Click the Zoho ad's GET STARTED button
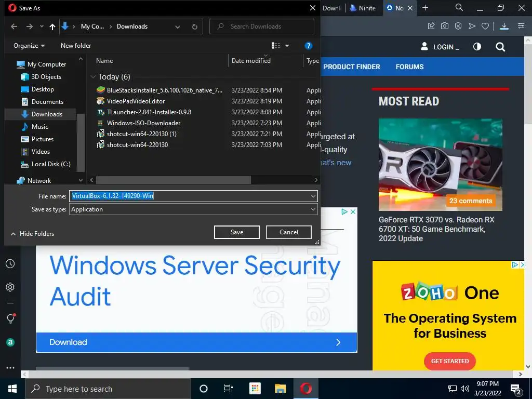Image resolution: width=532 pixels, height=399 pixels. pyautogui.click(x=449, y=361)
